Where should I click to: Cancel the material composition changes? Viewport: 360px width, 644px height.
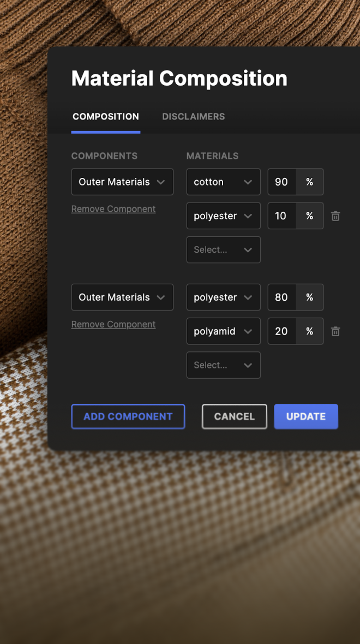point(234,416)
